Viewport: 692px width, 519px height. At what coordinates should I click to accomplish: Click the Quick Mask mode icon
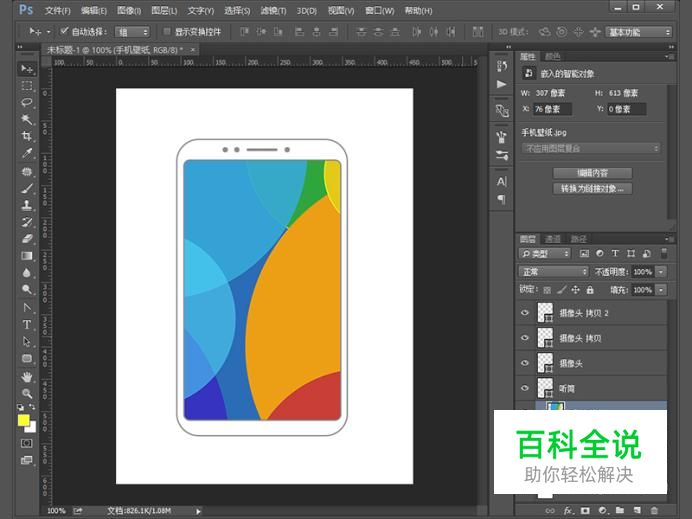click(x=27, y=442)
